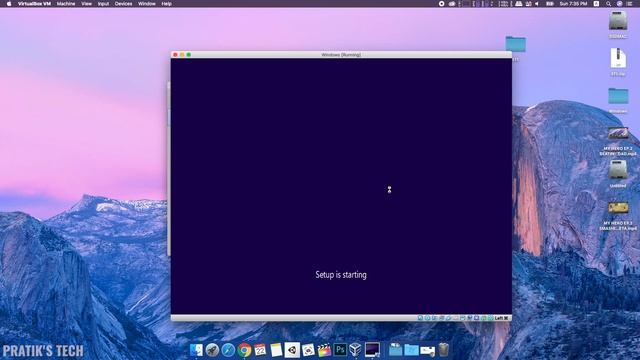This screenshot has width=640, height=360.
Task: Click the battery status icon
Action: [x=550, y=4]
